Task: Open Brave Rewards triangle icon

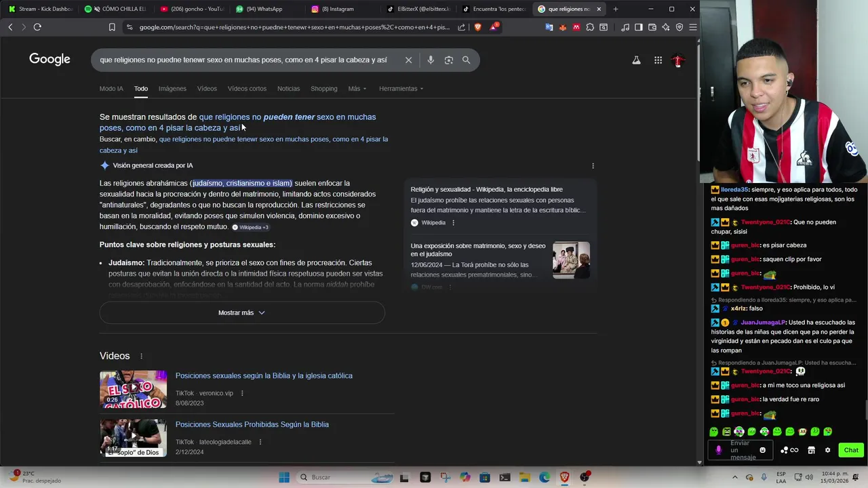Action: point(495,27)
